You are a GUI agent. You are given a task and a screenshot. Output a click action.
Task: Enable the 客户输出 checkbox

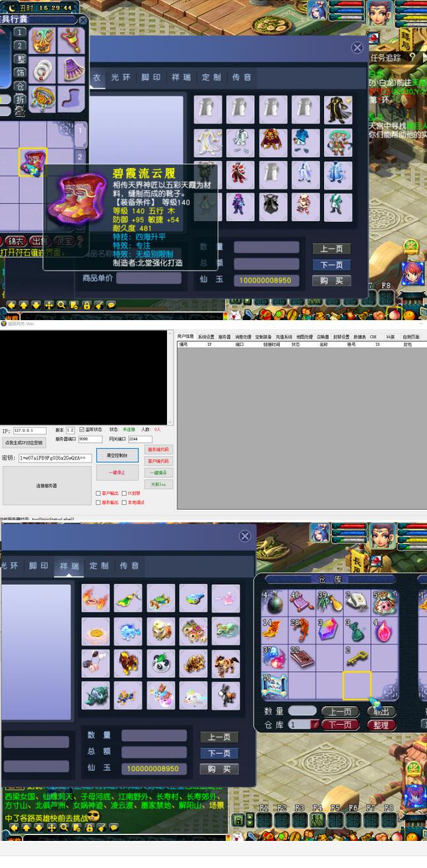tap(98, 493)
